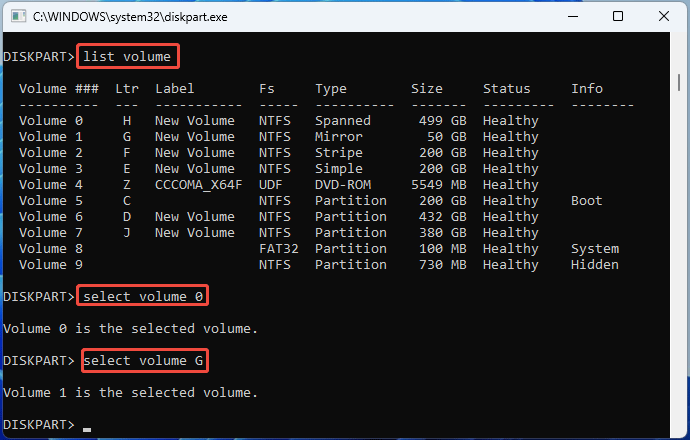690x440 pixels.
Task: Close the diskpart.exe window
Action: click(663, 17)
